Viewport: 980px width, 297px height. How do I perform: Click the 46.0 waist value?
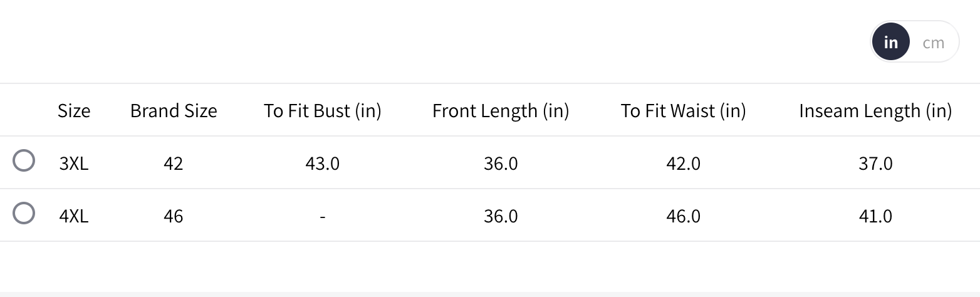[x=683, y=216]
